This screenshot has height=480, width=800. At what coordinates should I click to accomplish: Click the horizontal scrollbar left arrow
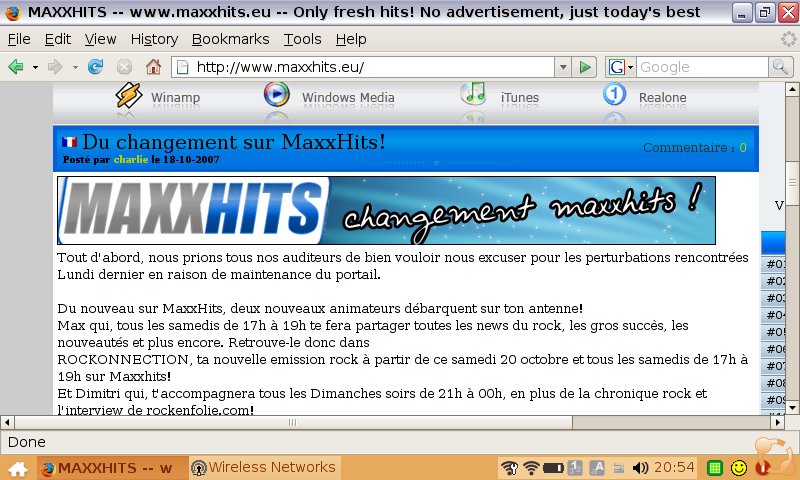click(x=7, y=422)
